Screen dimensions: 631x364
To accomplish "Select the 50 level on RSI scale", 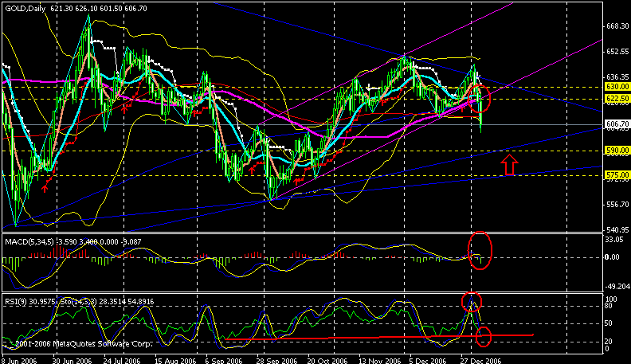I will tap(610, 323).
